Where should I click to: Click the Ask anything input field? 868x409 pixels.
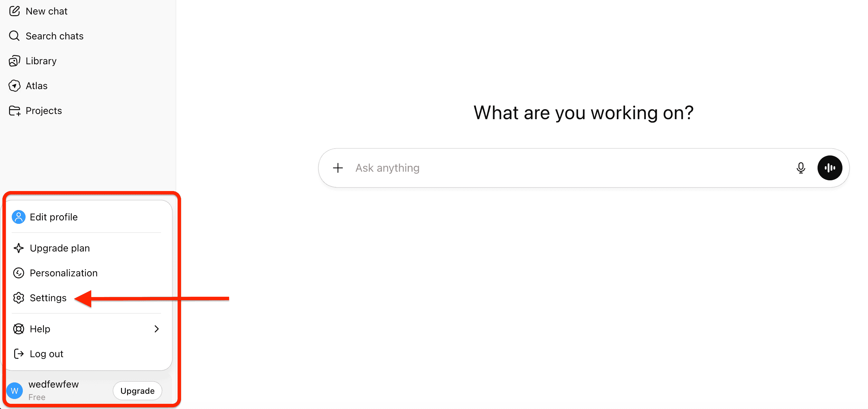pyautogui.click(x=553, y=168)
